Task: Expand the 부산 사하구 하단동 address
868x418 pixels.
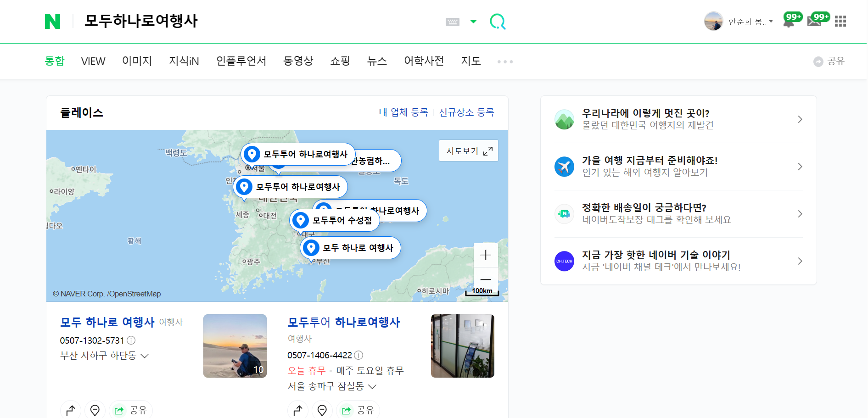Action: pyautogui.click(x=104, y=356)
